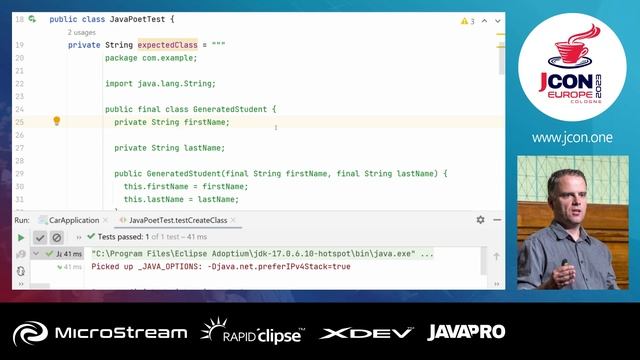
Task: Click 'import java.lang.String;' line
Action: [160, 84]
